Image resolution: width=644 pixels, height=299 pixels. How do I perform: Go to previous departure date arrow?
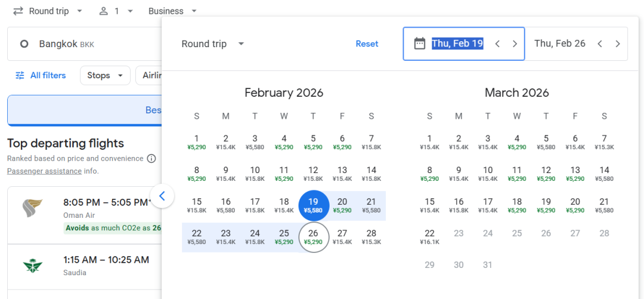497,44
